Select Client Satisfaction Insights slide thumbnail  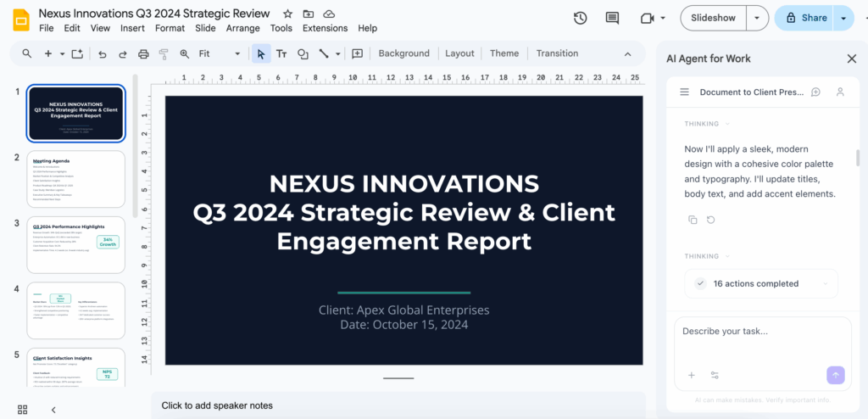click(75, 367)
